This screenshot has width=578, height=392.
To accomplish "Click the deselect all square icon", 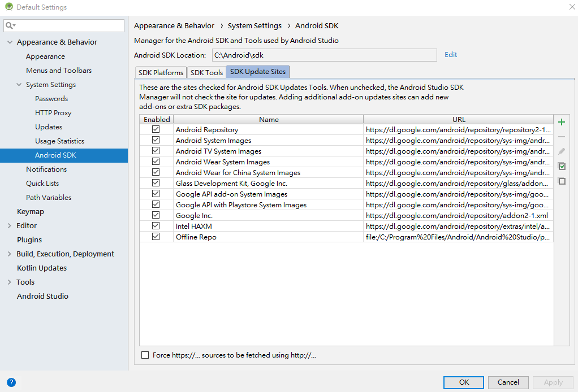I will coord(562,181).
